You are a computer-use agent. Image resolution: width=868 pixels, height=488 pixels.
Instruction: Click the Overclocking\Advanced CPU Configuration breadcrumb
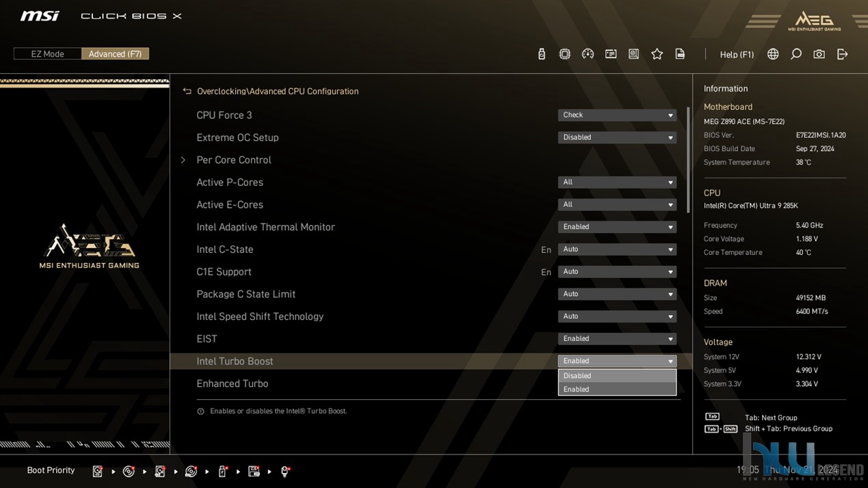pyautogui.click(x=277, y=91)
